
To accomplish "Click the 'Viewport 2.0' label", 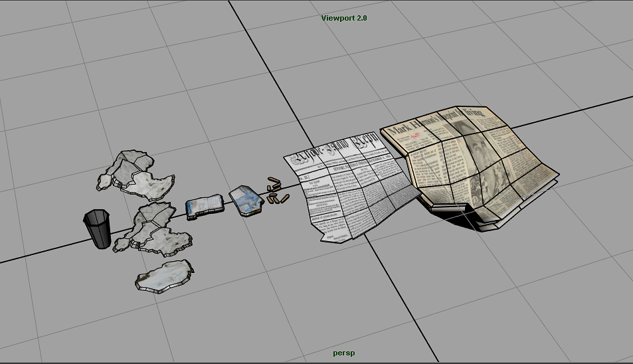I will coord(344,18).
